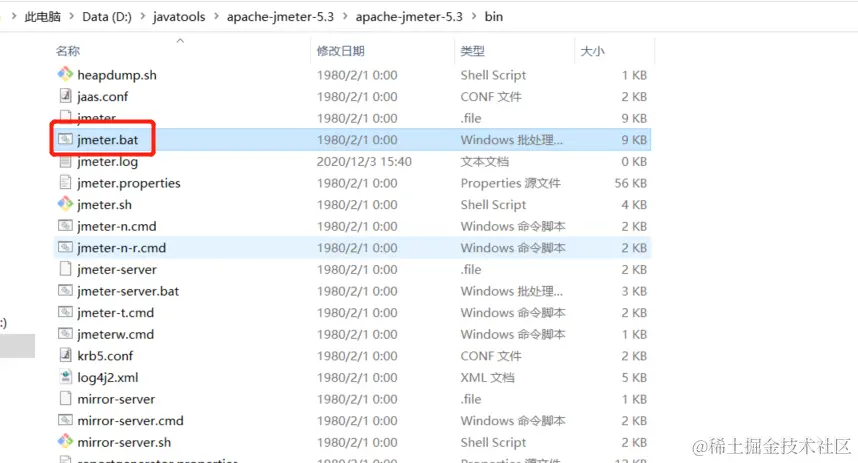858x463 pixels.
Task: Click the jmeter.log file icon
Action: point(65,161)
